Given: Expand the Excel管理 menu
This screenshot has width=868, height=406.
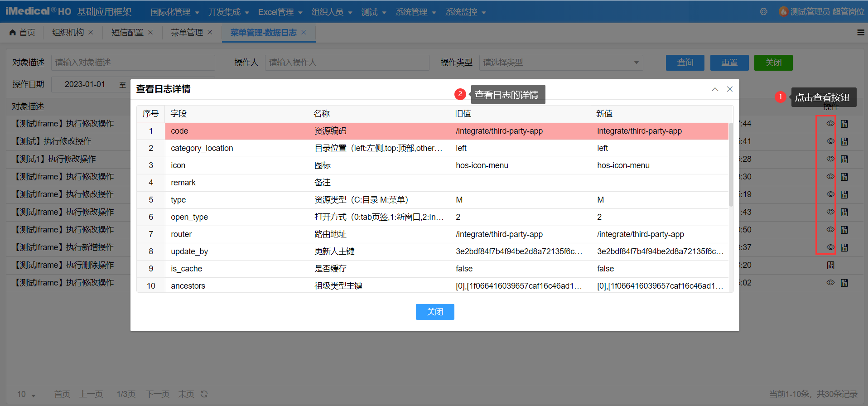Looking at the screenshot, I should click(x=280, y=12).
